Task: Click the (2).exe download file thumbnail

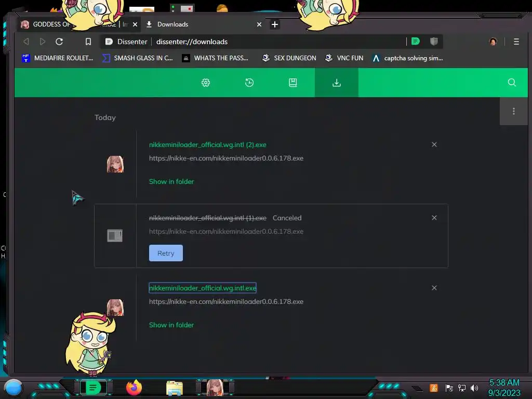Action: [115, 164]
